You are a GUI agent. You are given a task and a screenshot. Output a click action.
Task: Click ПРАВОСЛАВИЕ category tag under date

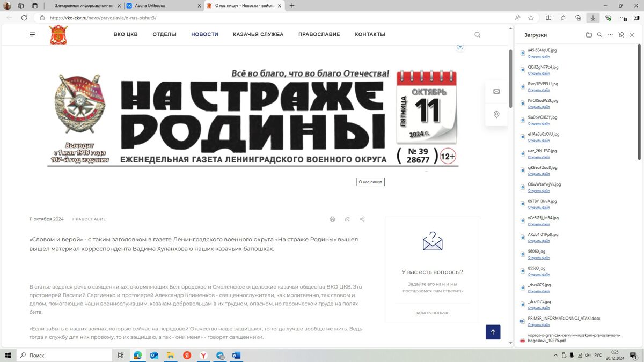[89, 219]
